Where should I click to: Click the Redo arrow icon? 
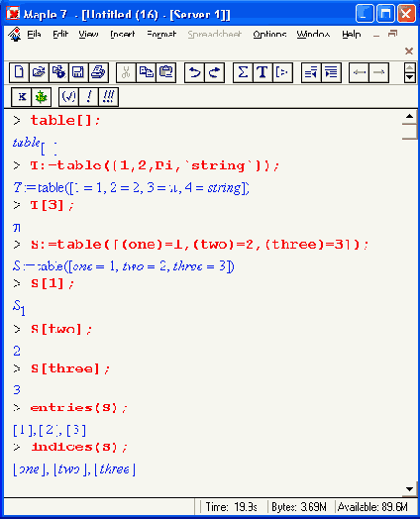tap(215, 72)
